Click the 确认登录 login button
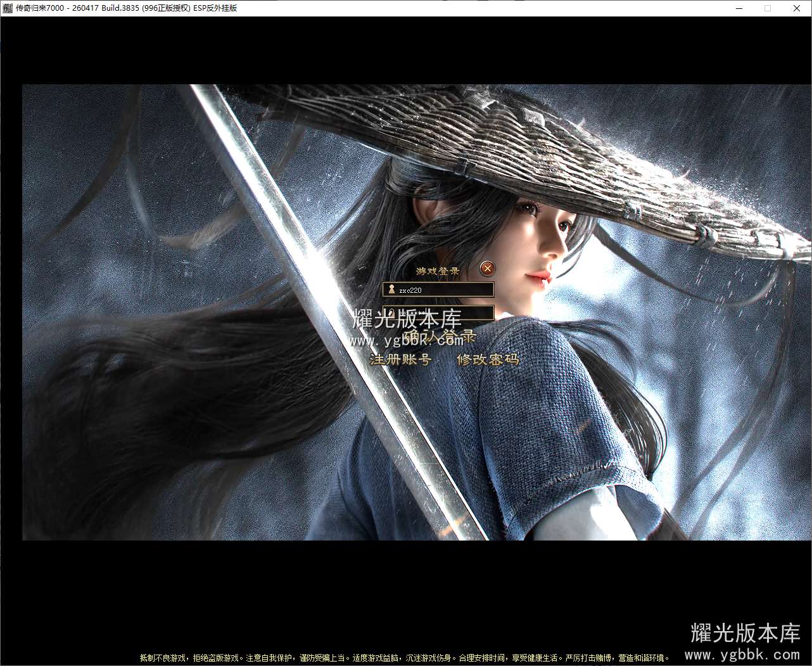Screen dimensions: 812x666 click(439, 336)
